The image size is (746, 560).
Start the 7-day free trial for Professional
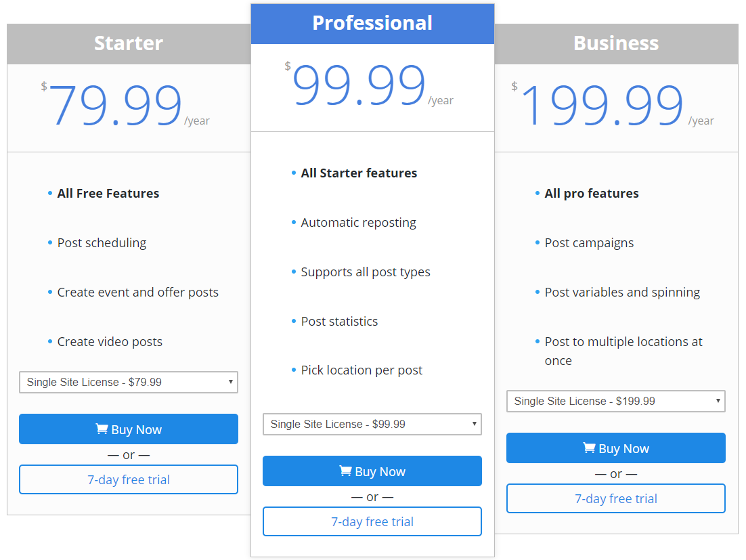tap(372, 521)
